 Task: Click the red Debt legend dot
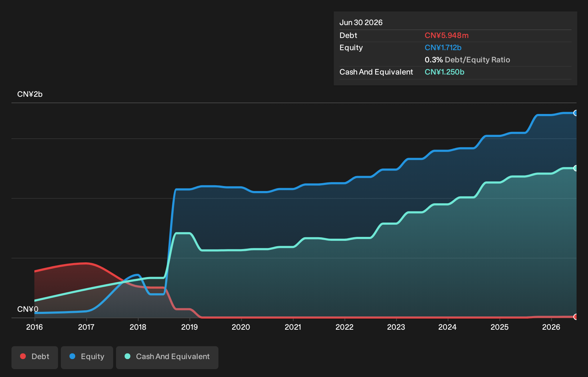click(23, 356)
